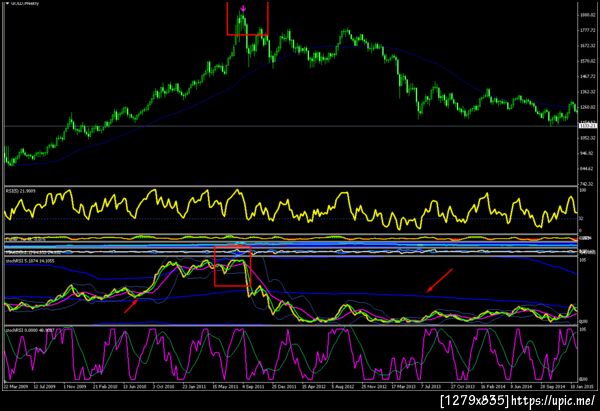Image resolution: width=600 pixels, height=411 pixels.
Task: Click the triangle beside the GOLD,Weekly title
Action: (7, 3)
